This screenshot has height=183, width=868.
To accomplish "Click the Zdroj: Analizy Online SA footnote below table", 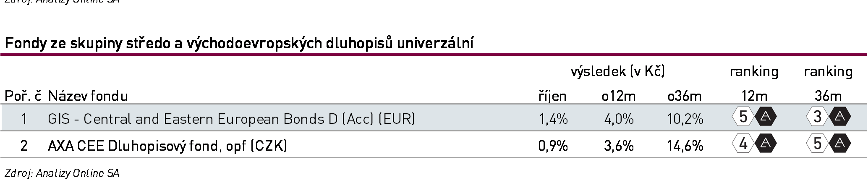I will [x=62, y=173].
